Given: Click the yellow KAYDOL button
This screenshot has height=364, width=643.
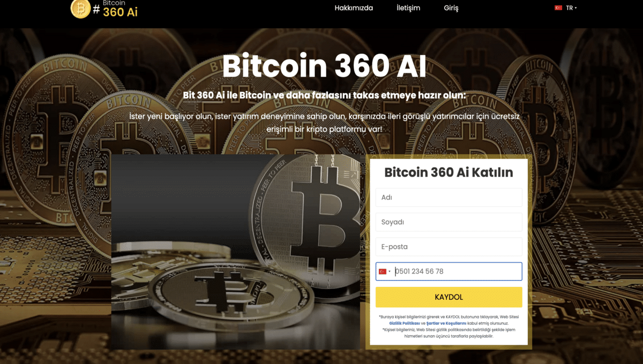Looking at the screenshot, I should click(x=449, y=297).
